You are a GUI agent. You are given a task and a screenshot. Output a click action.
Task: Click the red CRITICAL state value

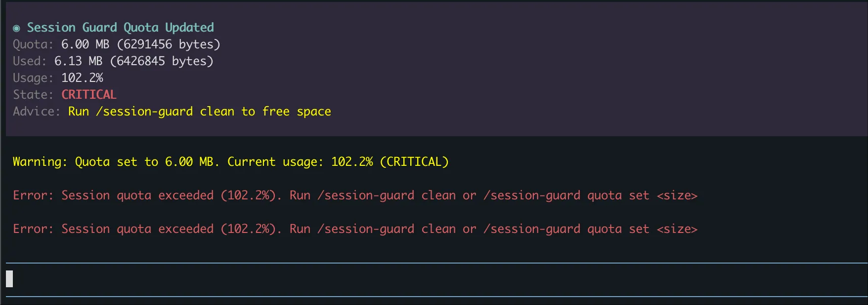[x=89, y=95]
